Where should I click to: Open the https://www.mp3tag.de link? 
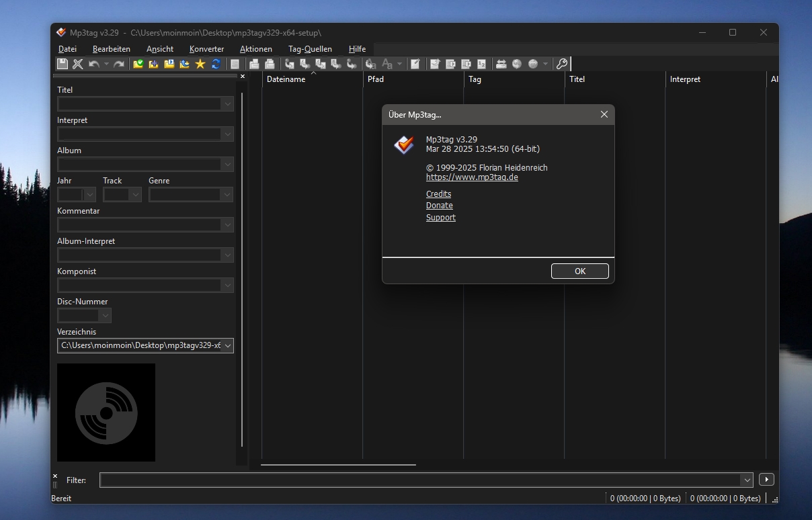[x=472, y=177]
